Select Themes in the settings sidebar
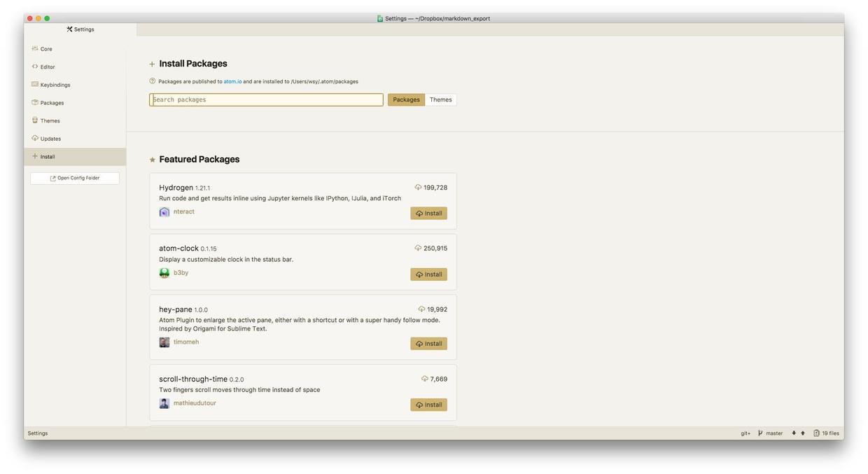Image resolution: width=868 pixels, height=474 pixels. [x=50, y=121]
